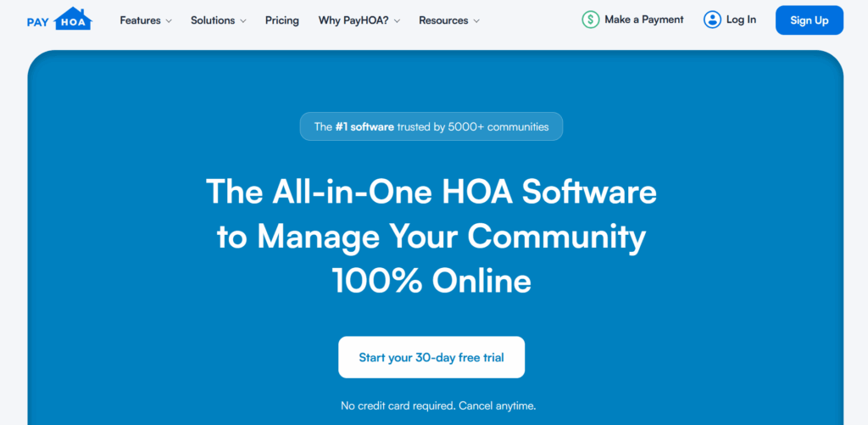
Task: Expand the Features dropdown chevron
Action: pyautogui.click(x=169, y=21)
